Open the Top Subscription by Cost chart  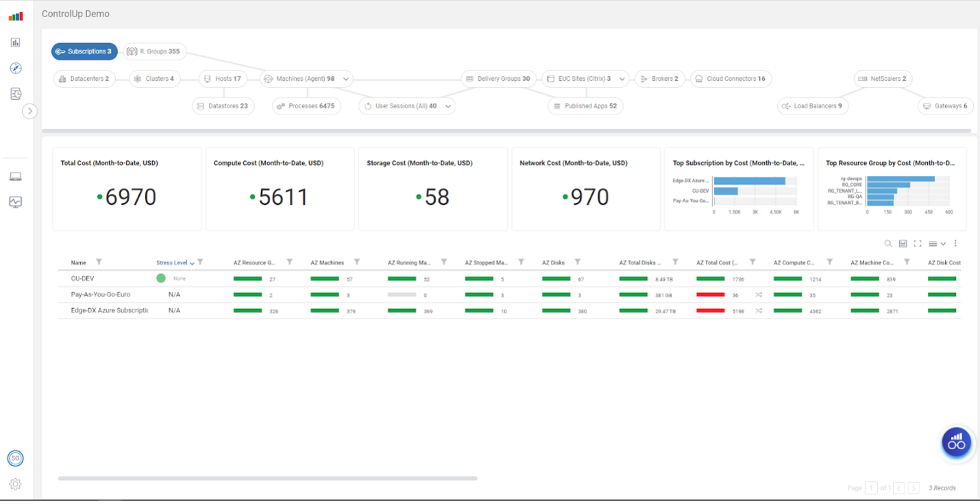click(x=739, y=189)
